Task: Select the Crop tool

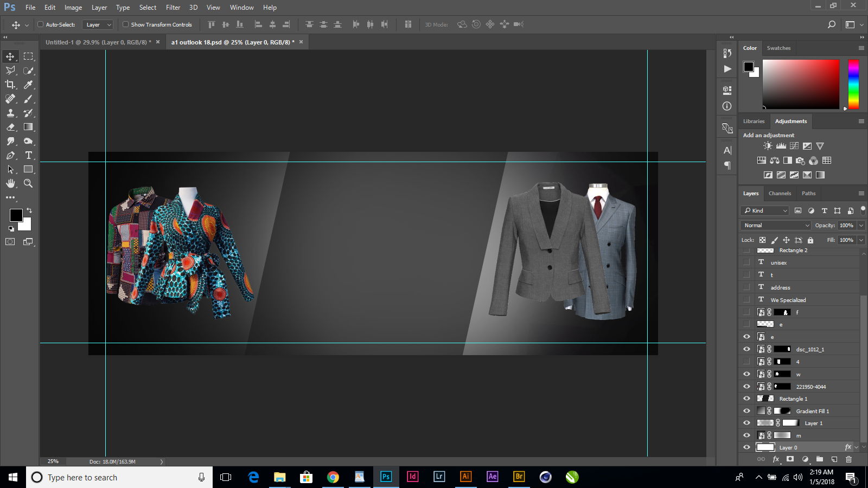Action: coord(10,85)
